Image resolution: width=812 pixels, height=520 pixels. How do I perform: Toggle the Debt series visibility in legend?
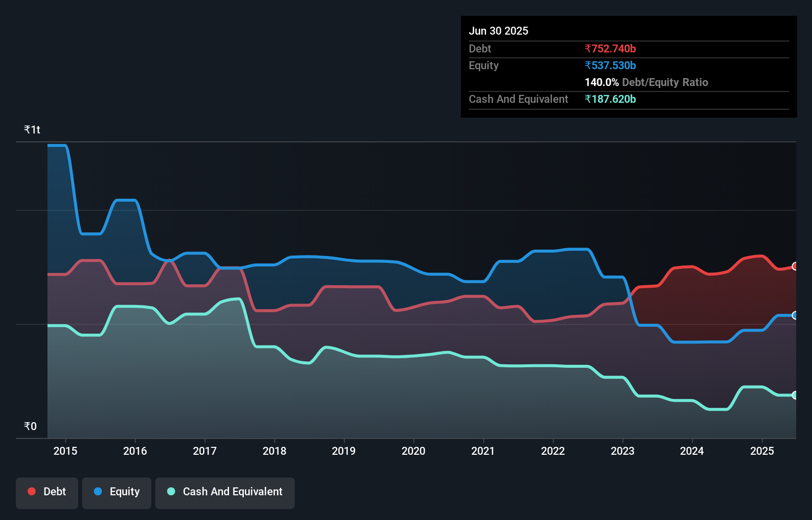coord(46,492)
